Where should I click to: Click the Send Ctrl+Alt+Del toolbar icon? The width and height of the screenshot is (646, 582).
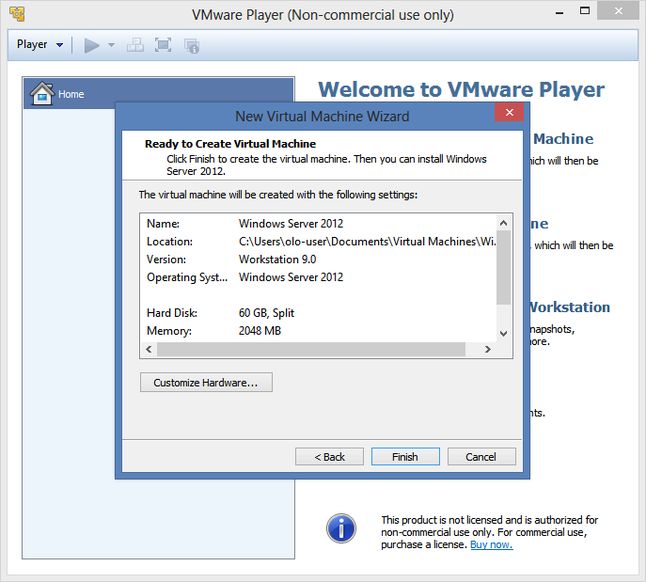(x=135, y=45)
